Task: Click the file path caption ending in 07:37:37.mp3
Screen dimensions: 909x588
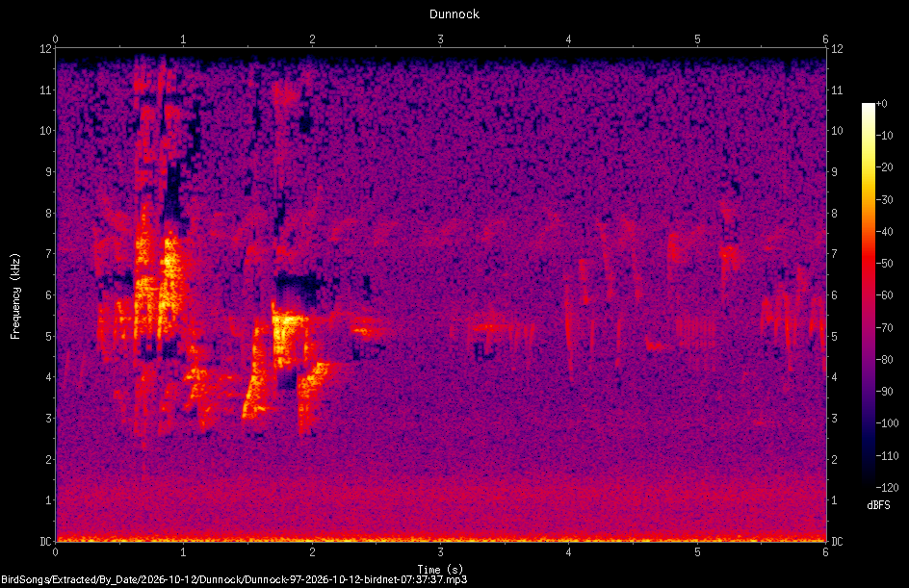Action: (x=234, y=579)
